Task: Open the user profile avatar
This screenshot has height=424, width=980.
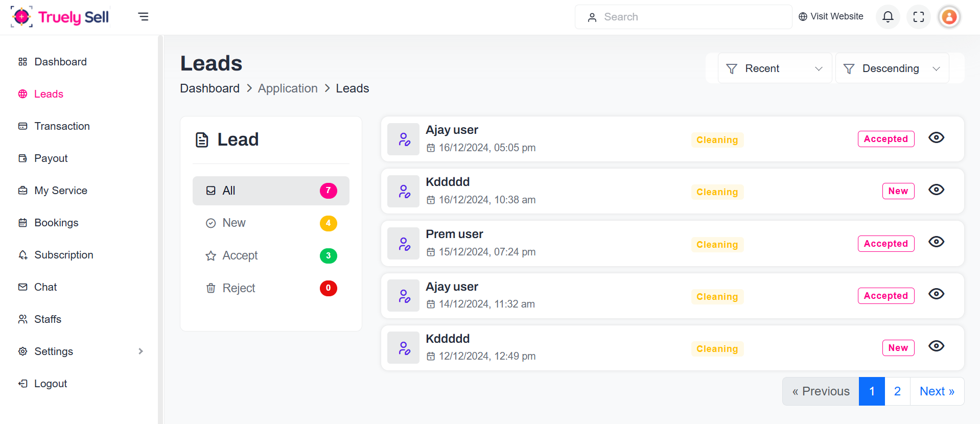Action: [949, 17]
